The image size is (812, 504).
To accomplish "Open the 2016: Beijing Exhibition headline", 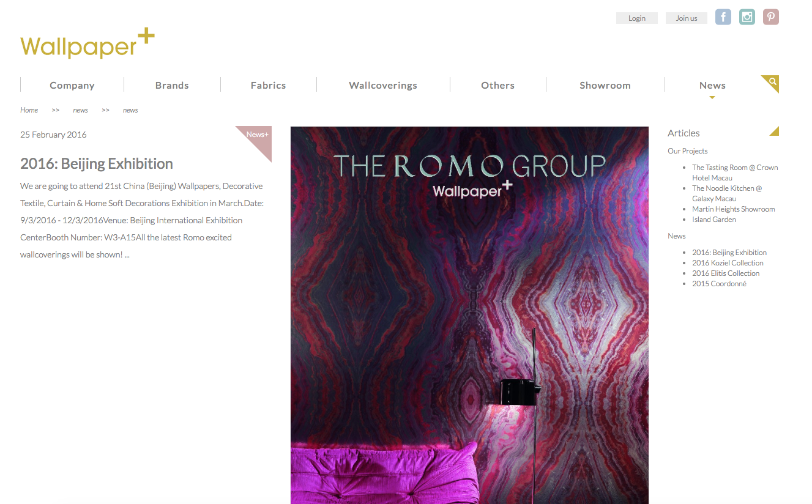I will [x=97, y=163].
